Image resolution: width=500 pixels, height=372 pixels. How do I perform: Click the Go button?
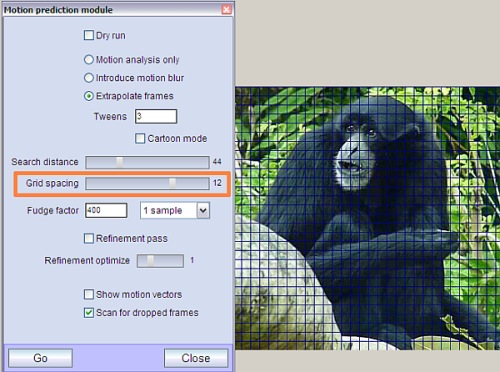40,358
